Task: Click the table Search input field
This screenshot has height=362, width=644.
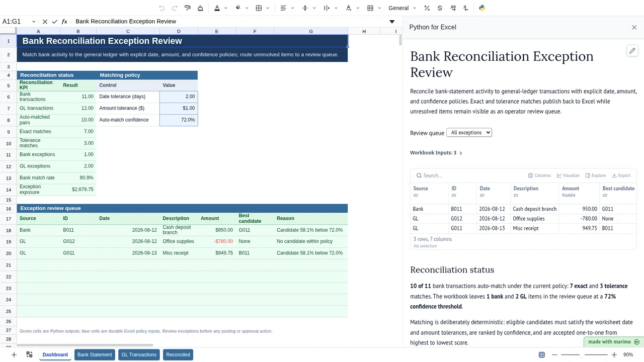Action: (x=468, y=175)
